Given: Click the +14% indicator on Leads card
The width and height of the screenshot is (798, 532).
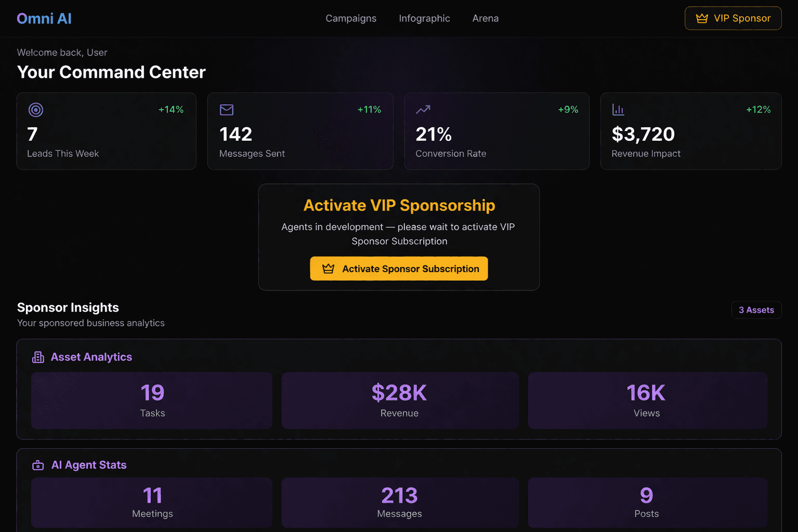Looking at the screenshot, I should tap(171, 110).
